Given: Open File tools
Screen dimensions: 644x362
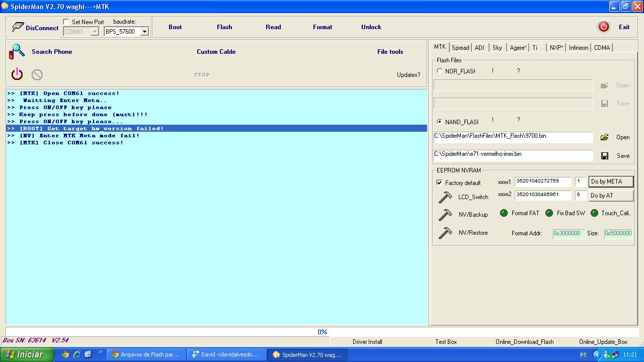Looking at the screenshot, I should tap(390, 52).
